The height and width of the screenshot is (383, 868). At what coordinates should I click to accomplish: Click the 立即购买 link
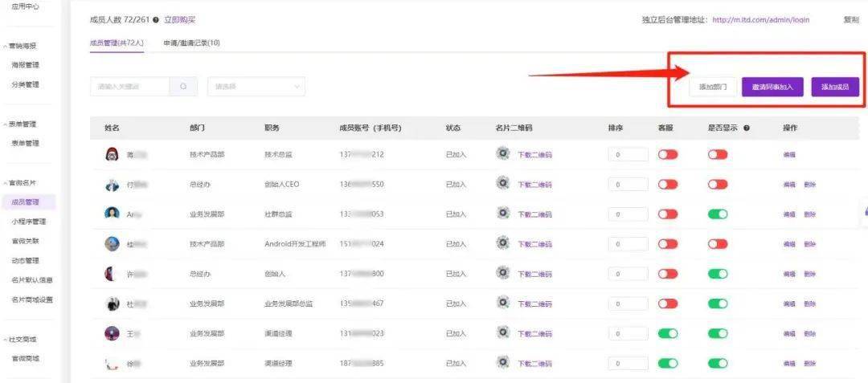179,20
